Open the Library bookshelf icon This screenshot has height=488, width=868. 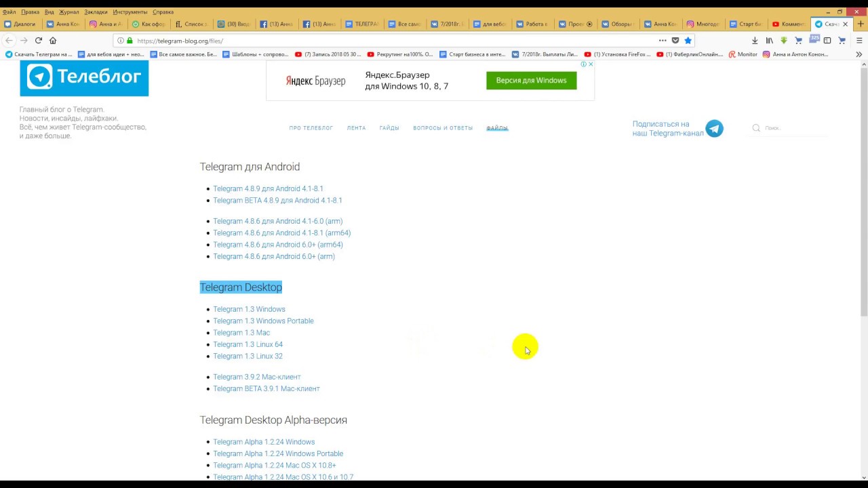point(770,41)
